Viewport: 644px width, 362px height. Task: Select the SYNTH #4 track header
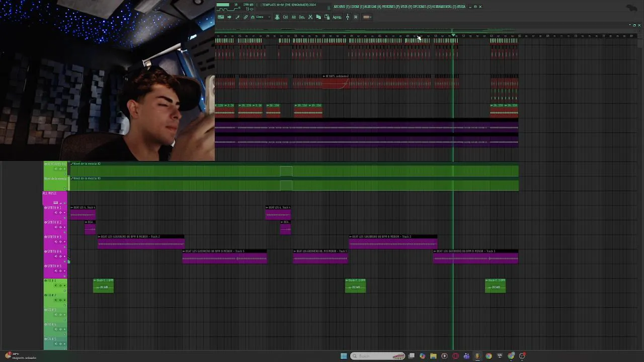coord(56,255)
